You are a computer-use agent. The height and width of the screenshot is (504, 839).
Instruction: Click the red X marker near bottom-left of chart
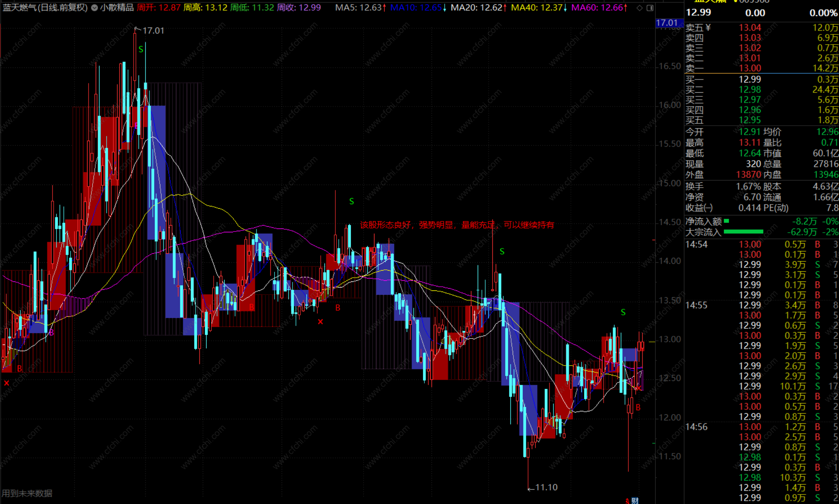(6, 383)
